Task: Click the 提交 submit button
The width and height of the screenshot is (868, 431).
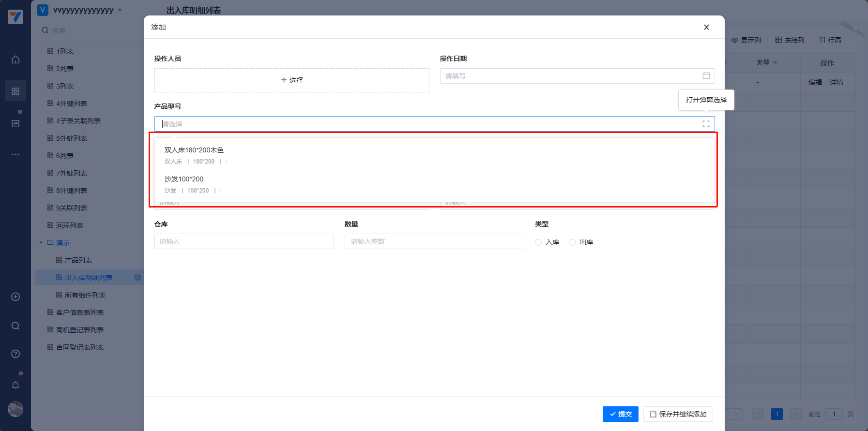Action: click(620, 414)
